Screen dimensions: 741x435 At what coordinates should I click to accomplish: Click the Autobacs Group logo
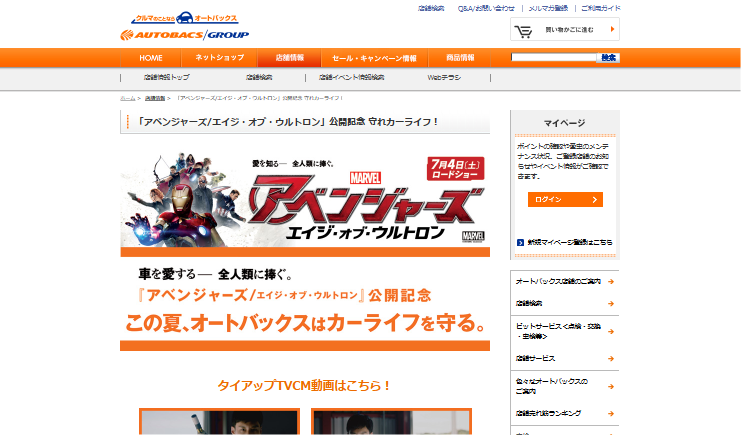(x=185, y=35)
